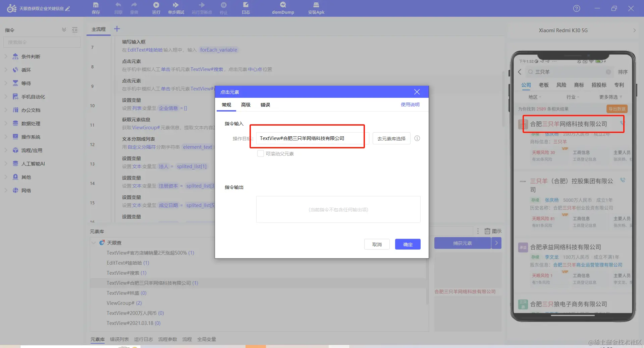
Task: Click the 数据处理 category icon
Action: tap(15, 124)
